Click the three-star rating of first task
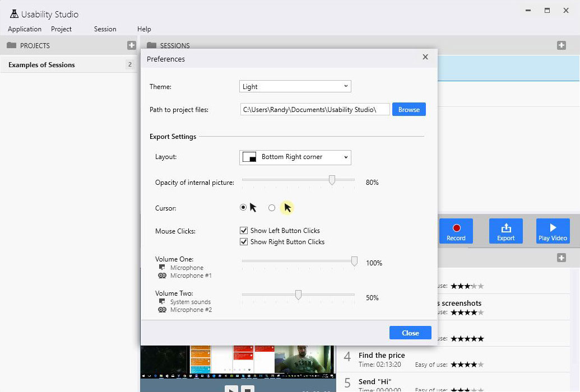This screenshot has width=580, height=392. pos(467,286)
